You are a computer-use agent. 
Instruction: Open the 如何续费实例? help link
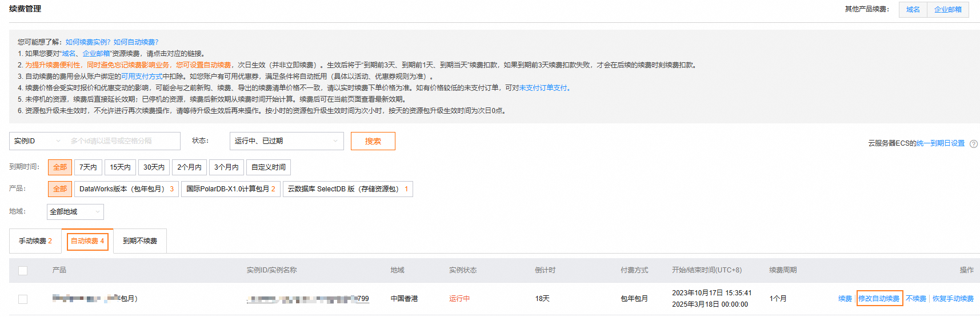tap(88, 42)
